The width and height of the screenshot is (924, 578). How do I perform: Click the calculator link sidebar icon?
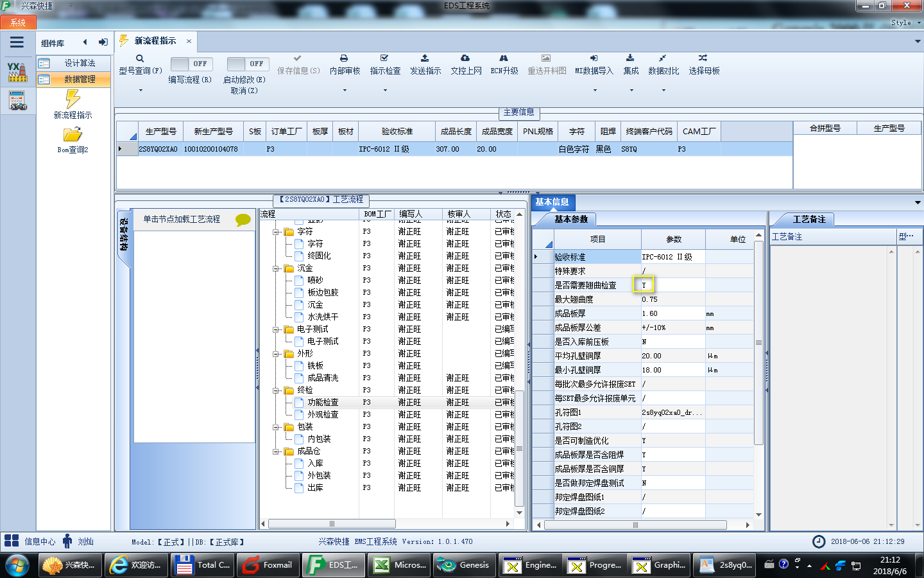17,101
